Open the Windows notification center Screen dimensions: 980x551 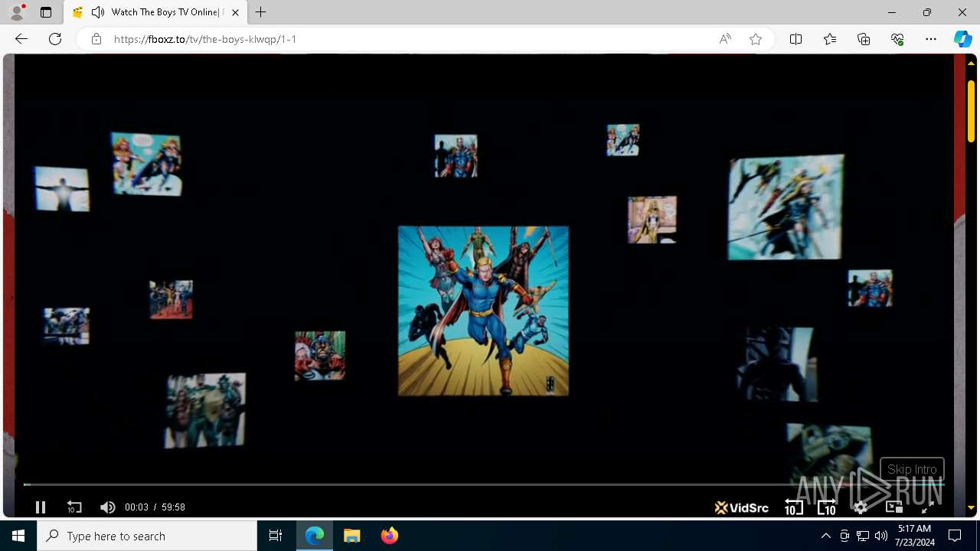955,536
